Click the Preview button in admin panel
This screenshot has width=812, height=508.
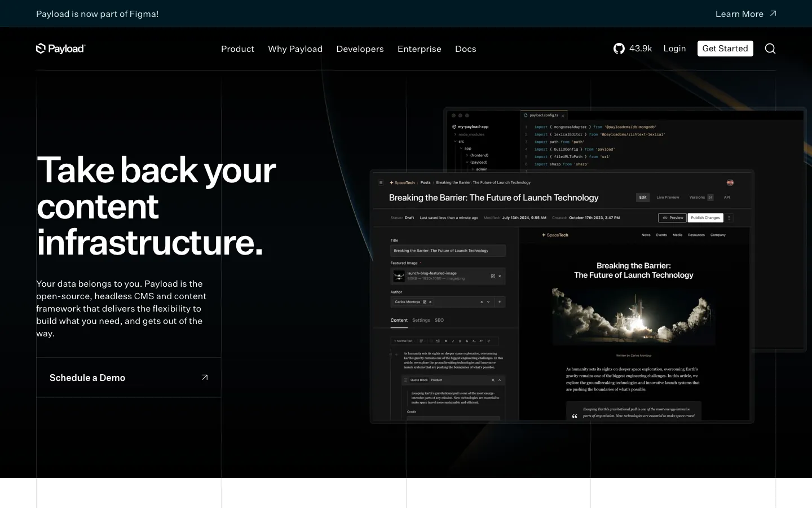(673, 218)
